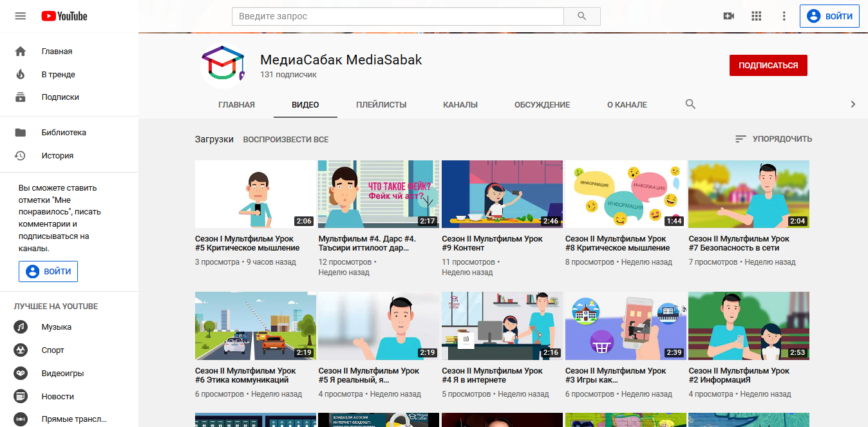Screen dimensions: 868x427
Task: Click the Подписки label in sidebar
Action: pos(61,97)
